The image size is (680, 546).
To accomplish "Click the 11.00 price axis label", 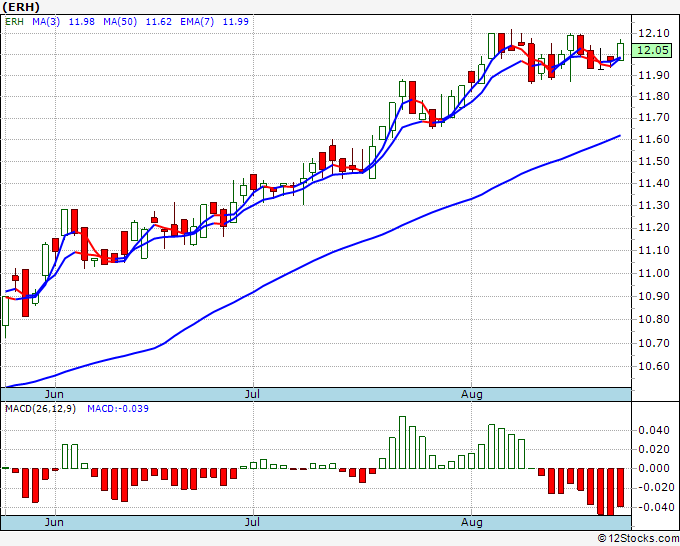I will coord(654,273).
